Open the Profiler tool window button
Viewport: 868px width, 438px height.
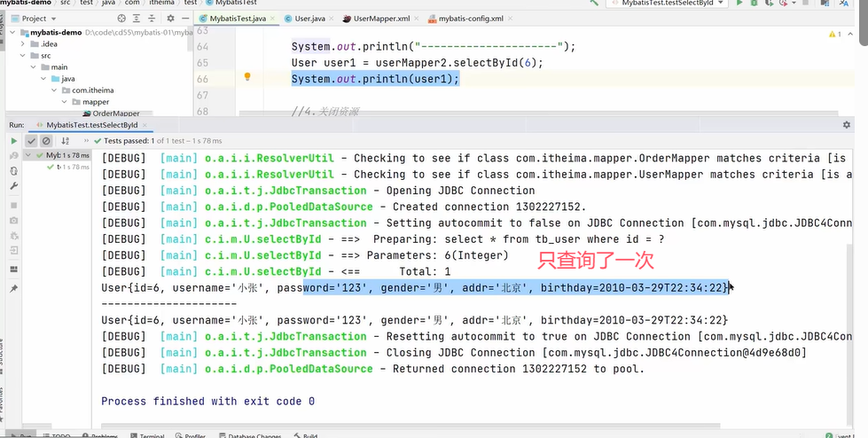click(190, 435)
